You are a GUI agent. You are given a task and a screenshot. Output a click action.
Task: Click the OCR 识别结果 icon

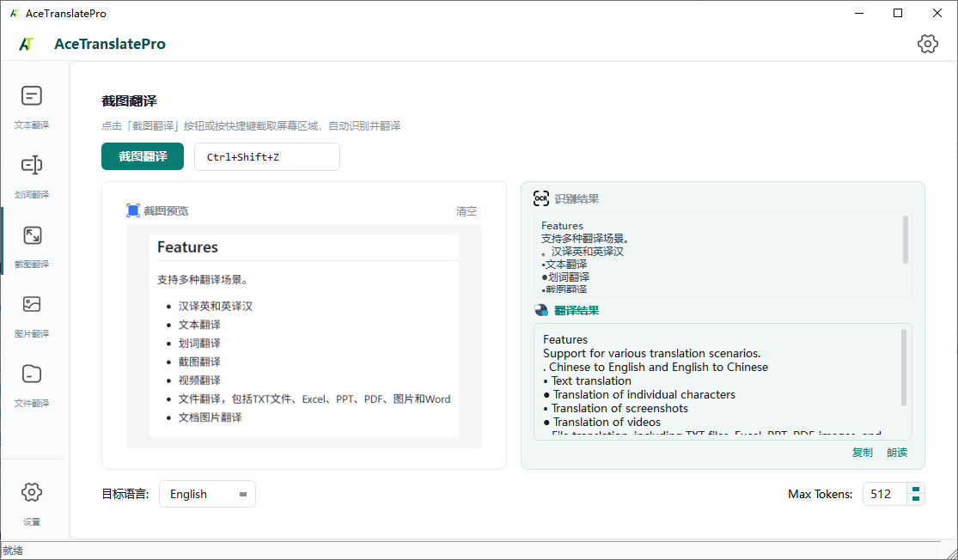coord(541,198)
